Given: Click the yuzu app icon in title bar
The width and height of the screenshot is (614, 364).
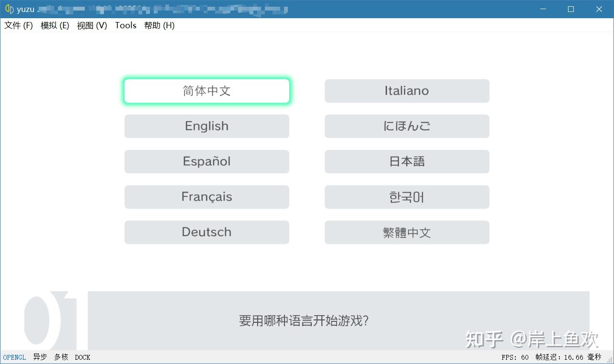Looking at the screenshot, I should pos(9,9).
